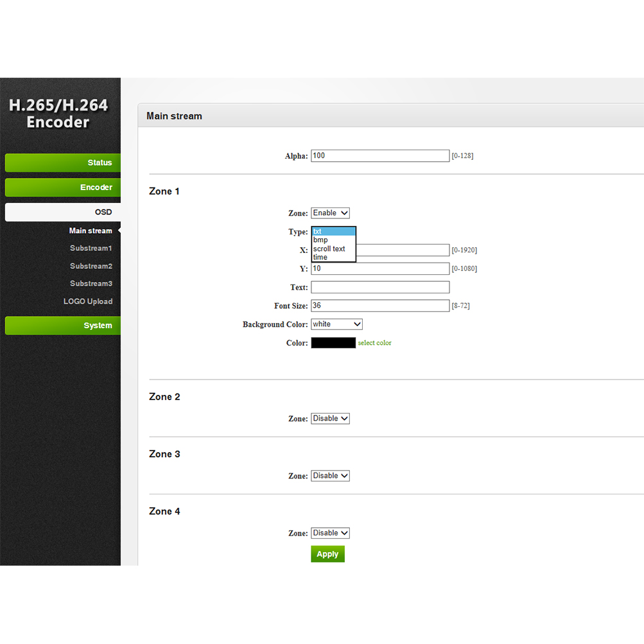Click the Zone 3 heading text
Screen dimensions: 644x644
click(x=164, y=454)
